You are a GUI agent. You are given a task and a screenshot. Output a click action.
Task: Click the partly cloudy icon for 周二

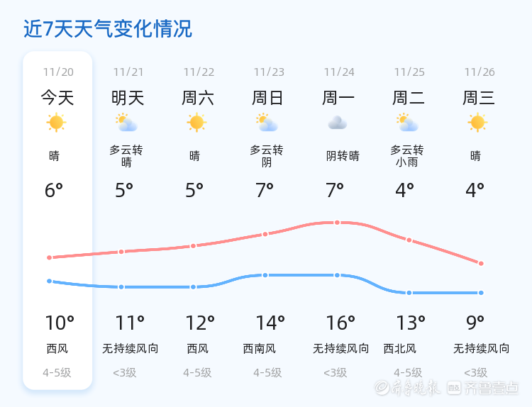pos(407,123)
